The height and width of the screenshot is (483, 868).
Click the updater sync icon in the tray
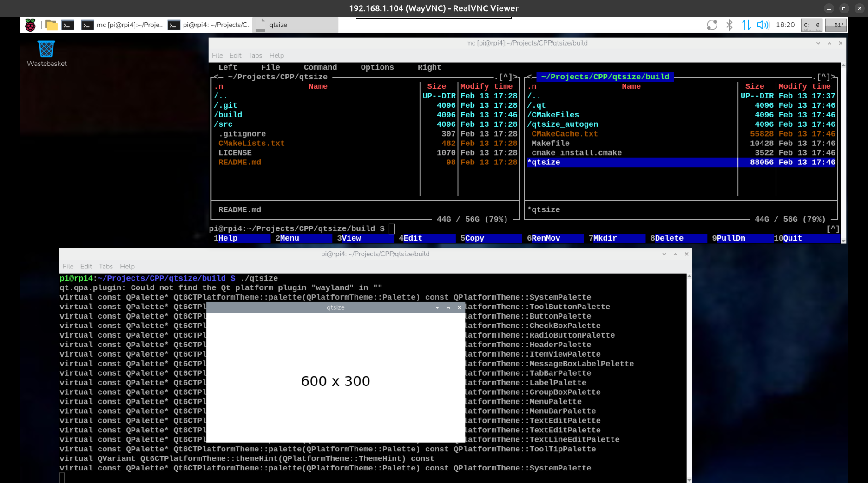[712, 25]
